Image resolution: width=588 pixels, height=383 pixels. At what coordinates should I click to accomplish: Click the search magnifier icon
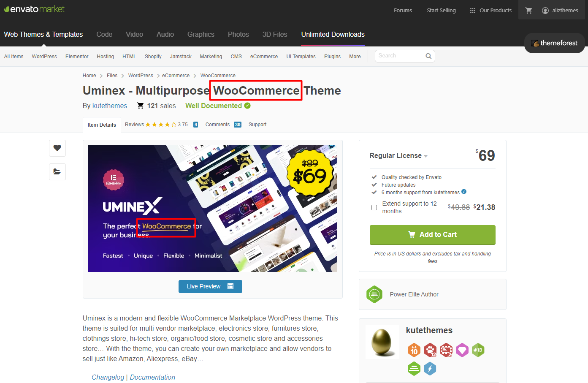coord(428,56)
